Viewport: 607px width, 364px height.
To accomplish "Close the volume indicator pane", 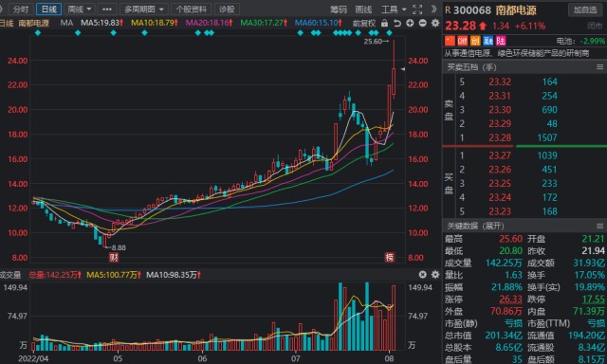I will 423,275.
